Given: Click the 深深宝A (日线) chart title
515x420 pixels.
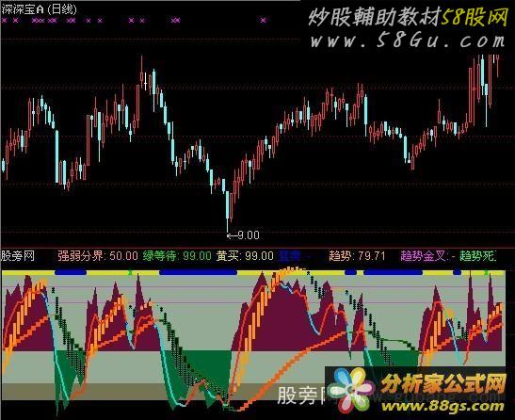Looking at the screenshot, I should coord(40,9).
